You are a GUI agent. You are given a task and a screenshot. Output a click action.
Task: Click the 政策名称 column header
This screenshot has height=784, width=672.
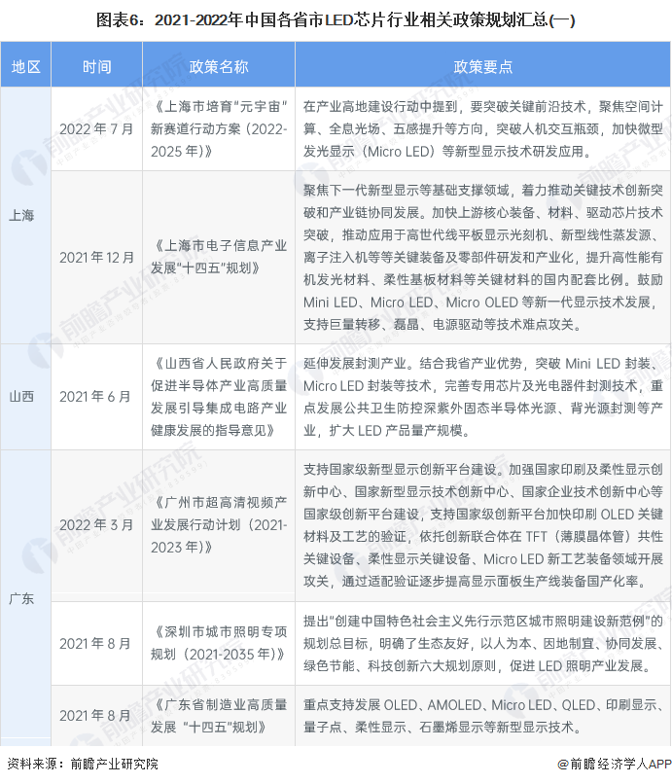(x=218, y=66)
